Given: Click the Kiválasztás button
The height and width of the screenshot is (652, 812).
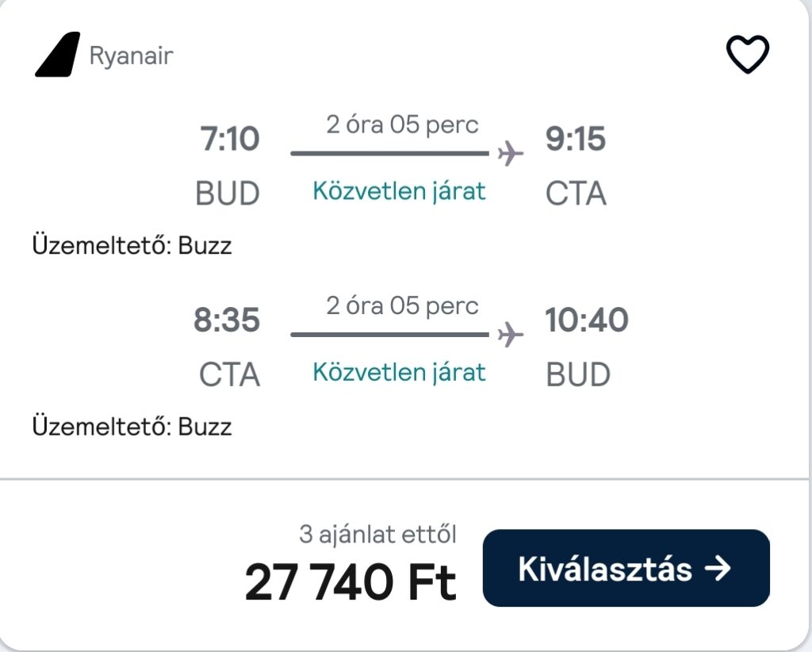Looking at the screenshot, I should coord(626,568).
